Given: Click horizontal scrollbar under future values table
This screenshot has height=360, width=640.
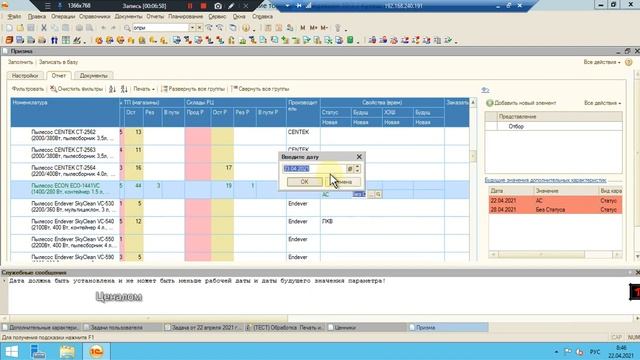Looking at the screenshot, I should tap(556, 255).
